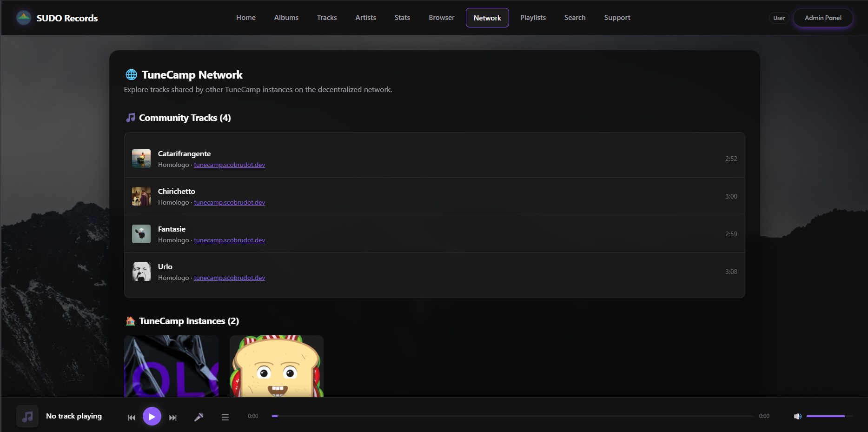Click the music note icon beside No track playing
This screenshot has width=868, height=432.
(x=27, y=416)
